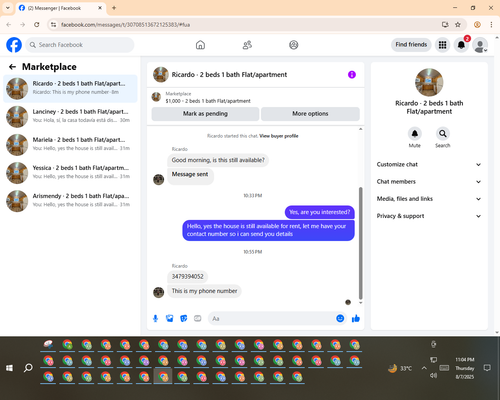Image resolution: width=500 pixels, height=400 pixels.
Task: Click the More options button
Action: pyautogui.click(x=310, y=114)
